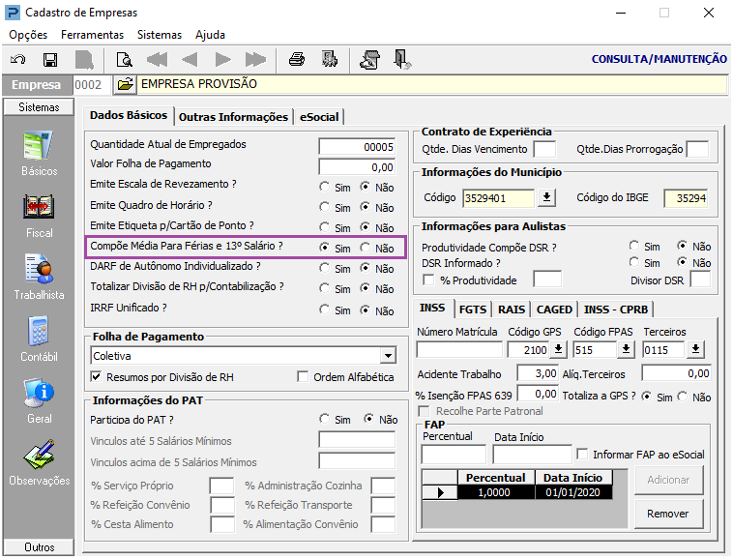Enable Informar FAP ao eSocial checkbox

point(581,455)
